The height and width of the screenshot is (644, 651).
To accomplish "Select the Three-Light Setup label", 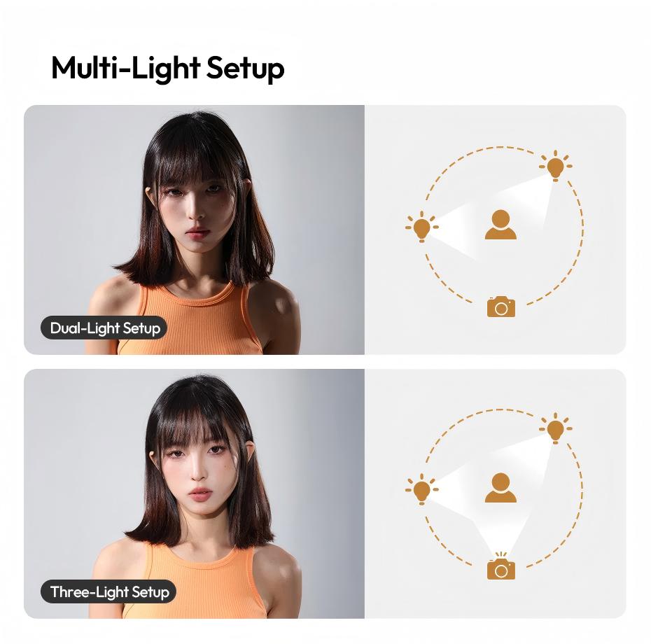I will pyautogui.click(x=108, y=591).
